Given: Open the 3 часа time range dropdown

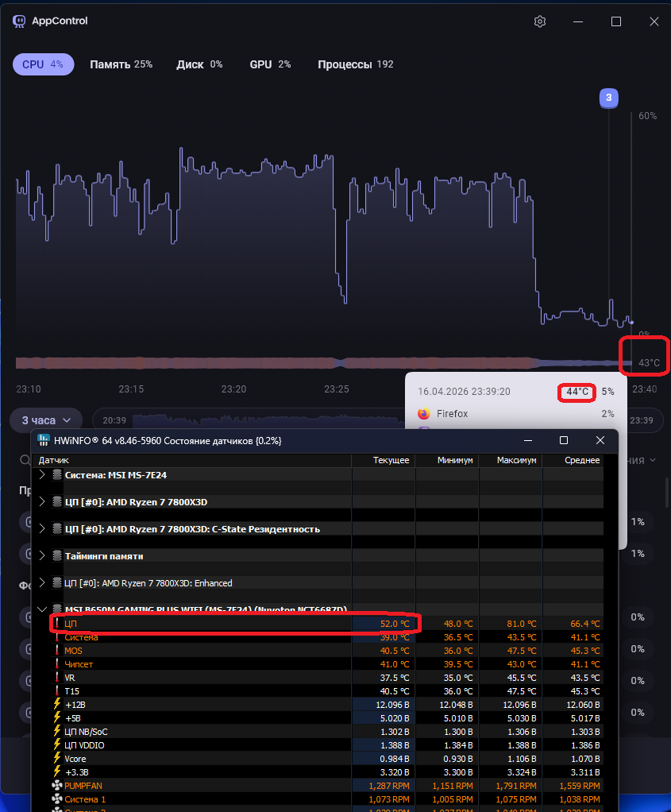Looking at the screenshot, I should [x=47, y=420].
